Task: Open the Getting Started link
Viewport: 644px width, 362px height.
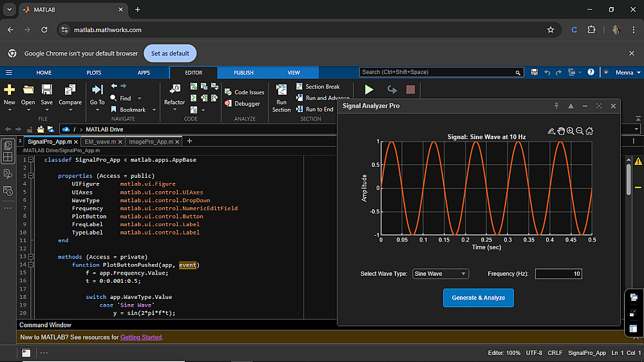Action: pyautogui.click(x=140, y=337)
